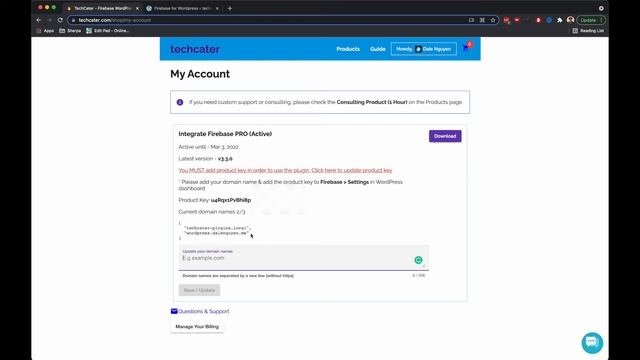640x360 pixels.
Task: Click the red update product key link
Action: (x=285, y=170)
